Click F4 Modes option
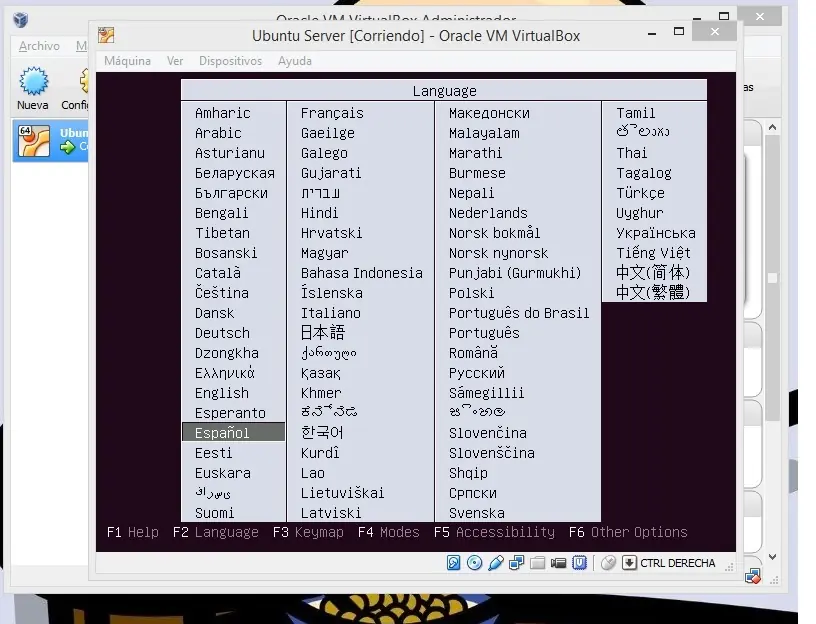The image size is (816, 624). [x=389, y=532]
